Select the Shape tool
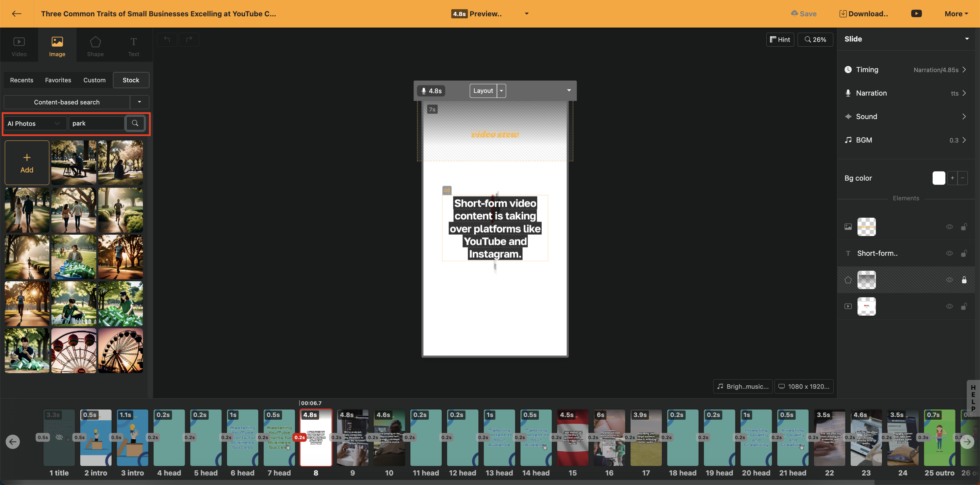 (95, 46)
